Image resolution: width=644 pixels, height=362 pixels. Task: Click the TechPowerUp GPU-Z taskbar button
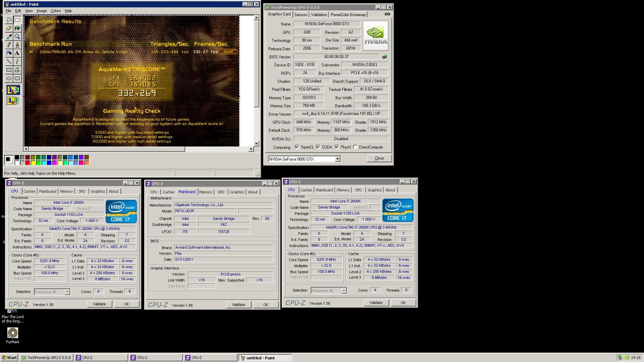pos(46,358)
